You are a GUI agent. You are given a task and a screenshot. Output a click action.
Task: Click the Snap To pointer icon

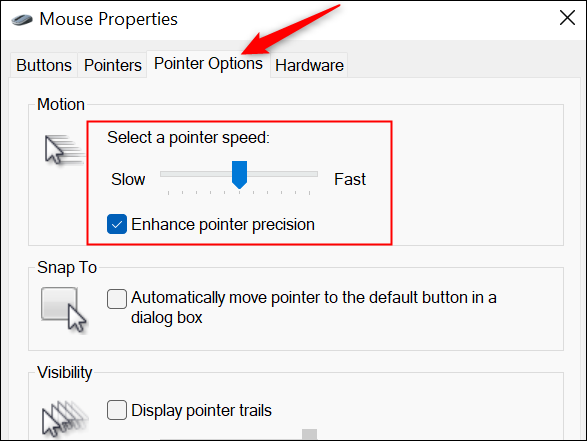[x=64, y=309]
